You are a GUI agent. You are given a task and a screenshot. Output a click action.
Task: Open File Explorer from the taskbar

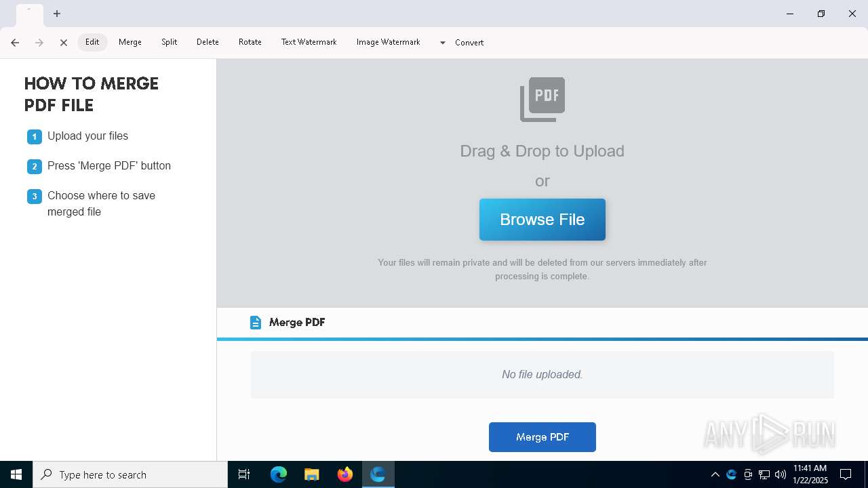tap(312, 474)
